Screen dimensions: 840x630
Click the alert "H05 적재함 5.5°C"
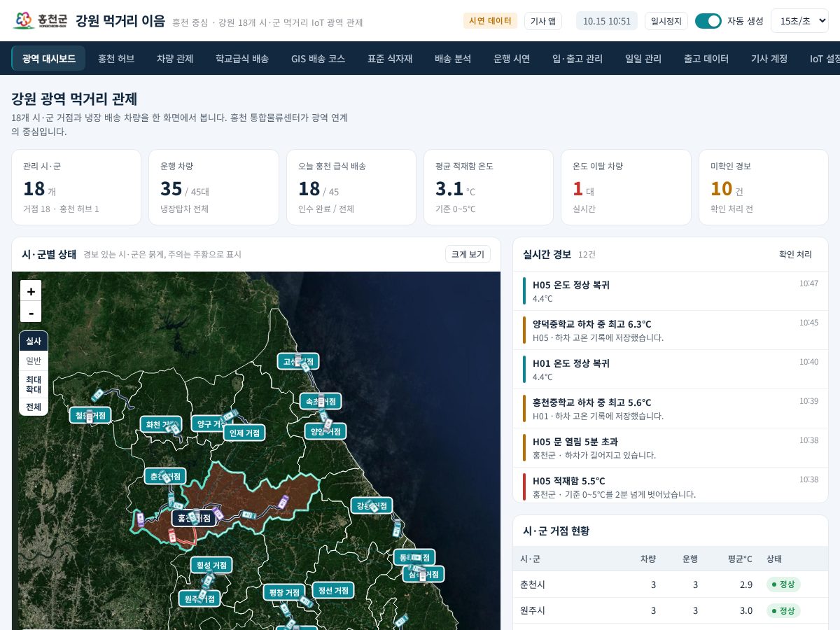coord(671,485)
